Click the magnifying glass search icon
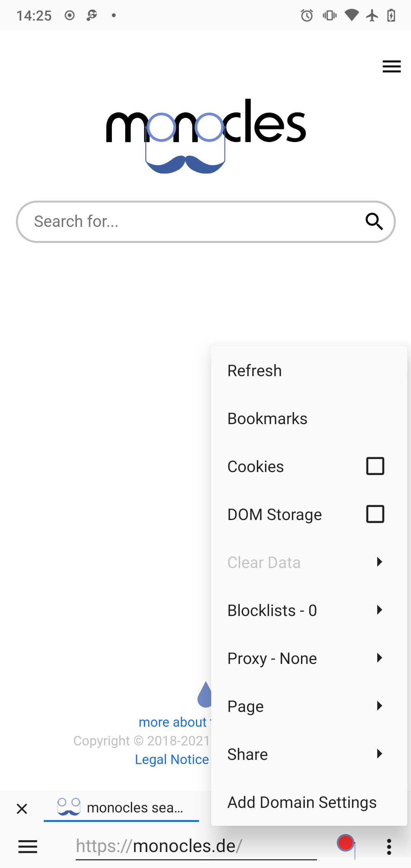The image size is (411, 868). [374, 222]
